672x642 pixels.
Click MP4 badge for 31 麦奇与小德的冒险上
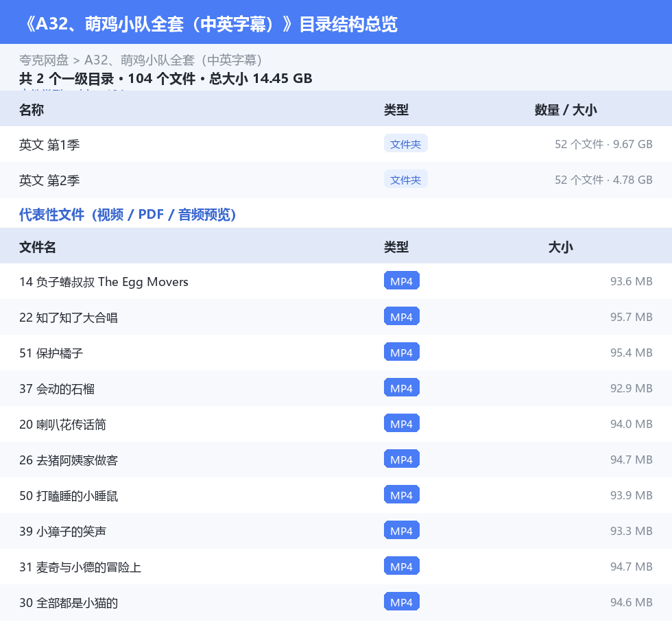(x=402, y=566)
